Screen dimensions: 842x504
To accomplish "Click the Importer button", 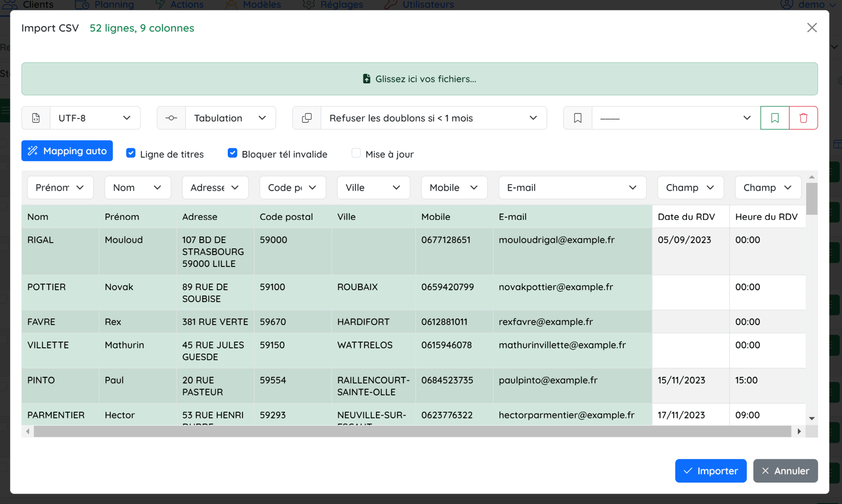I will click(x=711, y=471).
